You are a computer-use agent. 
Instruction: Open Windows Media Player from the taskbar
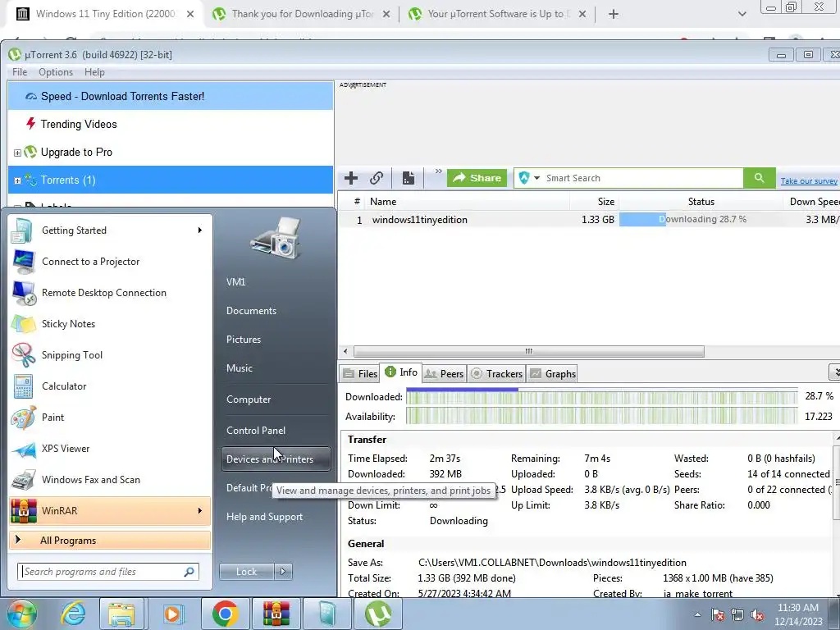click(172, 614)
